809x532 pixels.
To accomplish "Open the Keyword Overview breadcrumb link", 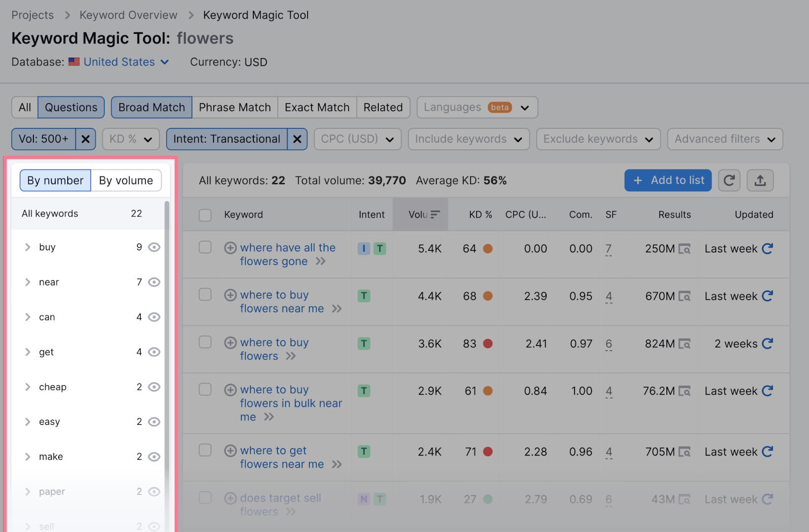I will point(128,15).
